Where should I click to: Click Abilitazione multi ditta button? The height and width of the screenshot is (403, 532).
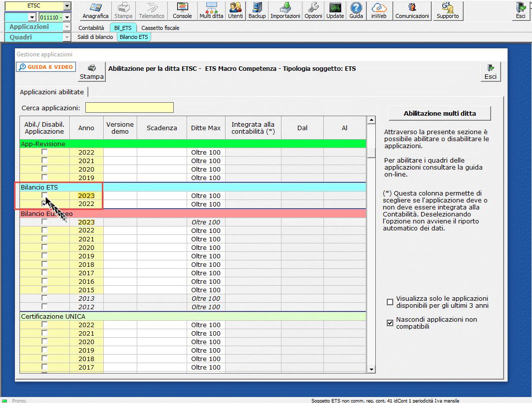[x=440, y=114]
